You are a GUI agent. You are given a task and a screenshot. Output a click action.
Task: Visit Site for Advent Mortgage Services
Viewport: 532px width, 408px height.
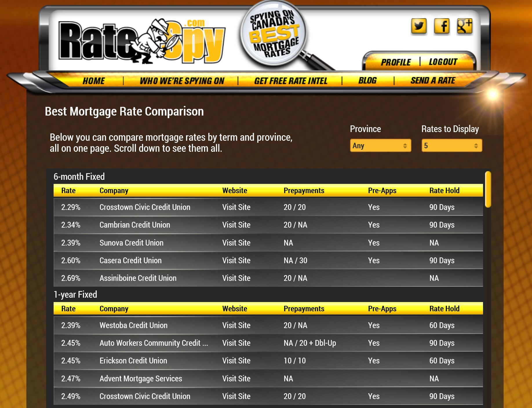point(236,378)
